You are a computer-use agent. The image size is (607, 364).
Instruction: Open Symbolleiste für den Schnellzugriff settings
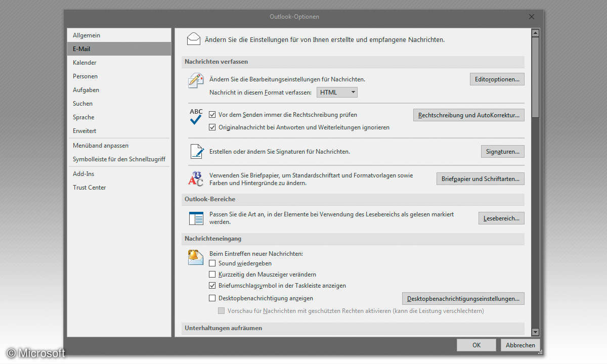[x=119, y=159]
